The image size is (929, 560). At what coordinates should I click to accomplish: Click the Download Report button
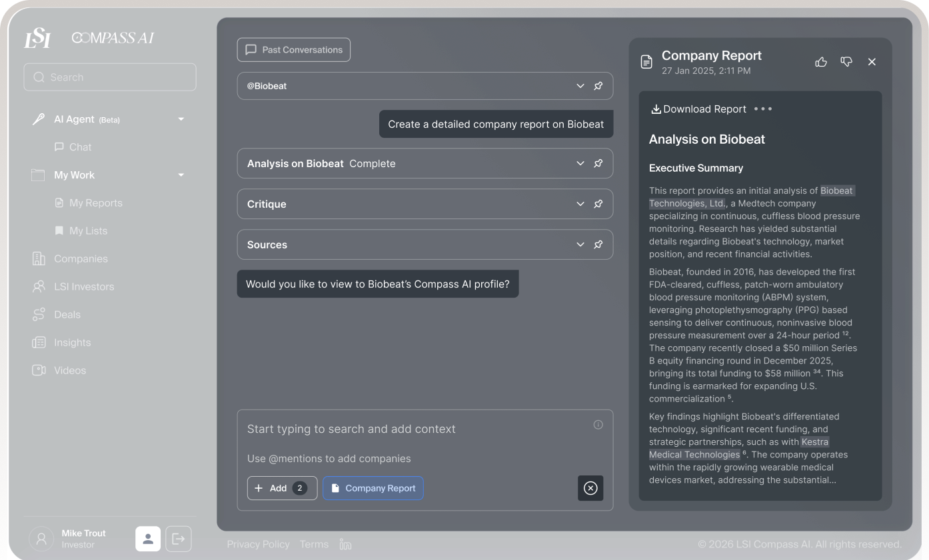pos(698,109)
